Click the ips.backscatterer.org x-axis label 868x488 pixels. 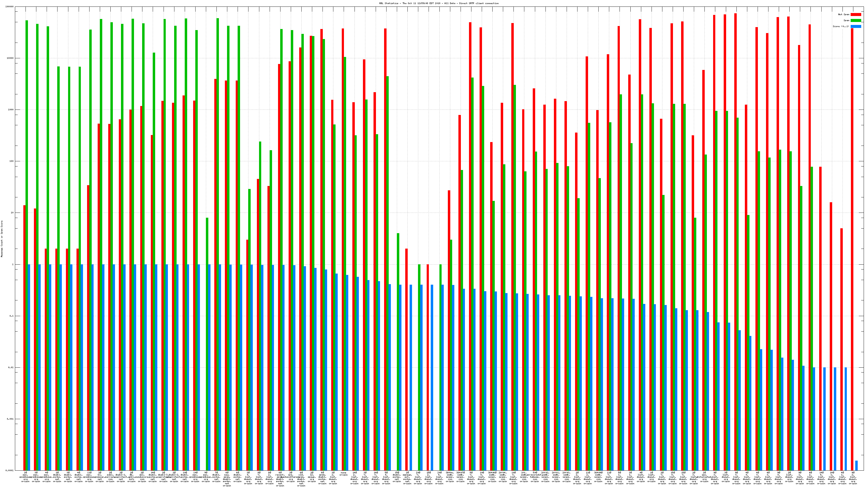click(x=291, y=477)
